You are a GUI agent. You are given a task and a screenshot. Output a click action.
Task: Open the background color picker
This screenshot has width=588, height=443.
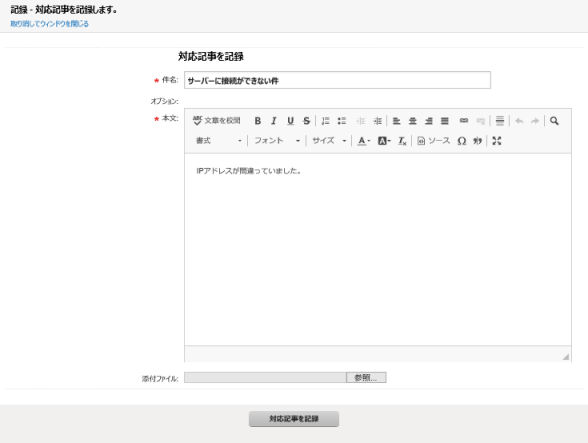(x=384, y=141)
